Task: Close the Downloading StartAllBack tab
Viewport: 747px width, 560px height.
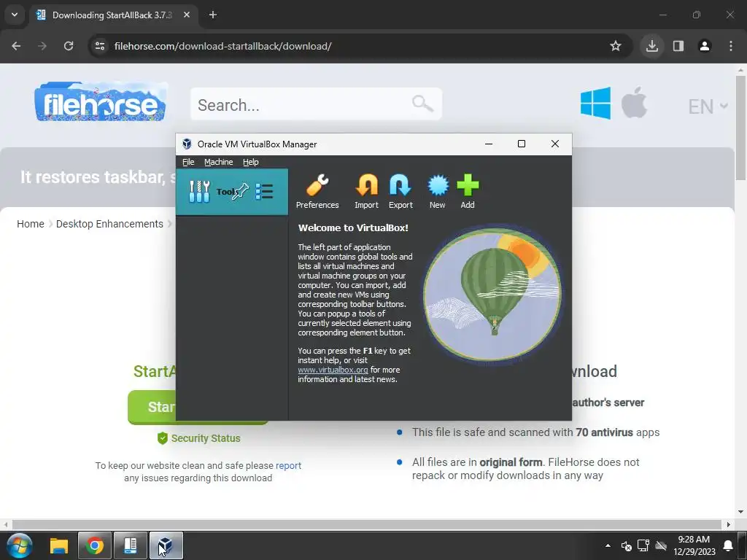Action: (x=187, y=15)
